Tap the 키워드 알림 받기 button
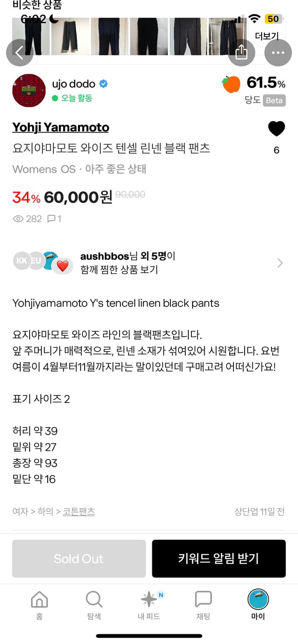298x644 pixels. (x=219, y=559)
